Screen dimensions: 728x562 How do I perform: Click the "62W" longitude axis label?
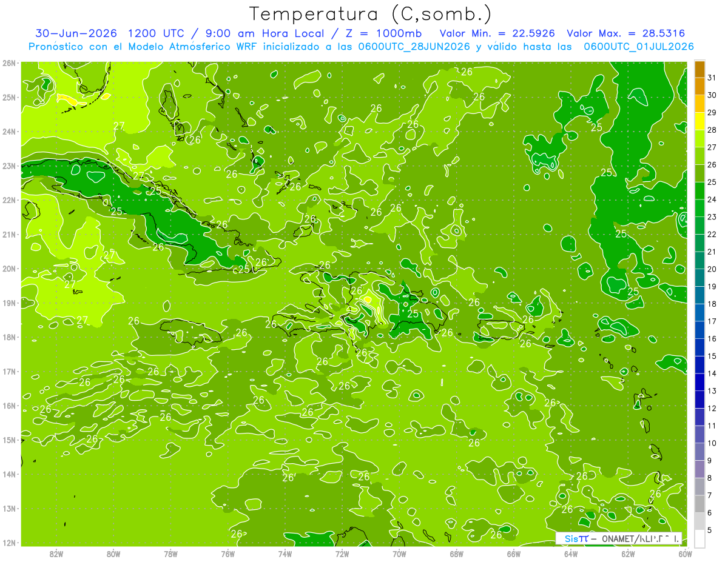628,554
